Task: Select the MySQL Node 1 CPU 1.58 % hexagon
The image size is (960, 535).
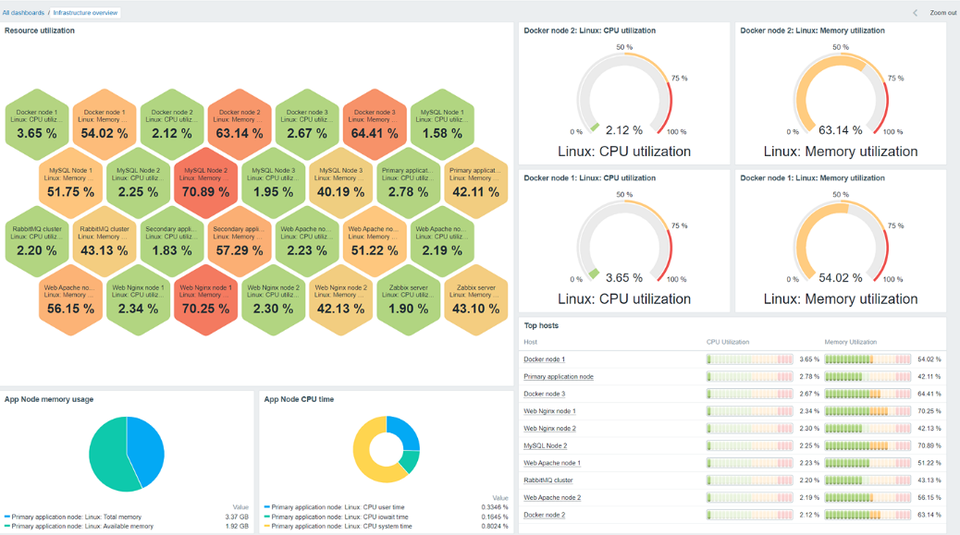Action: pos(442,125)
